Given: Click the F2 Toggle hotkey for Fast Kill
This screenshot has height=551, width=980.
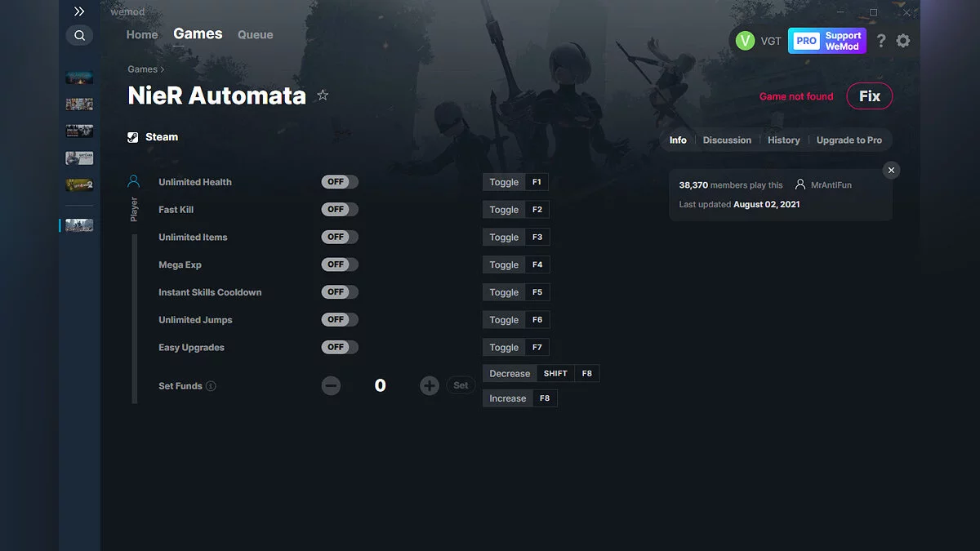Looking at the screenshot, I should [x=515, y=210].
